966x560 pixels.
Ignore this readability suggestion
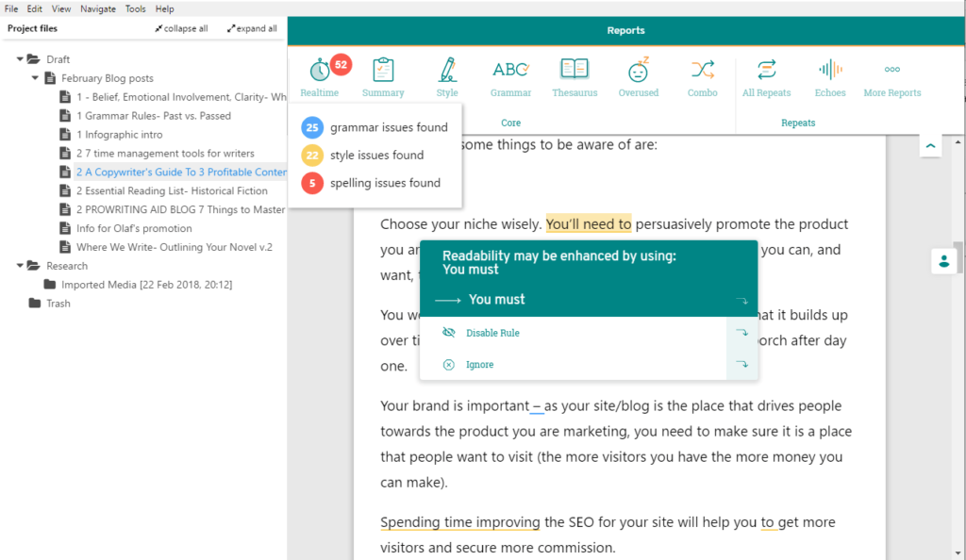click(479, 365)
